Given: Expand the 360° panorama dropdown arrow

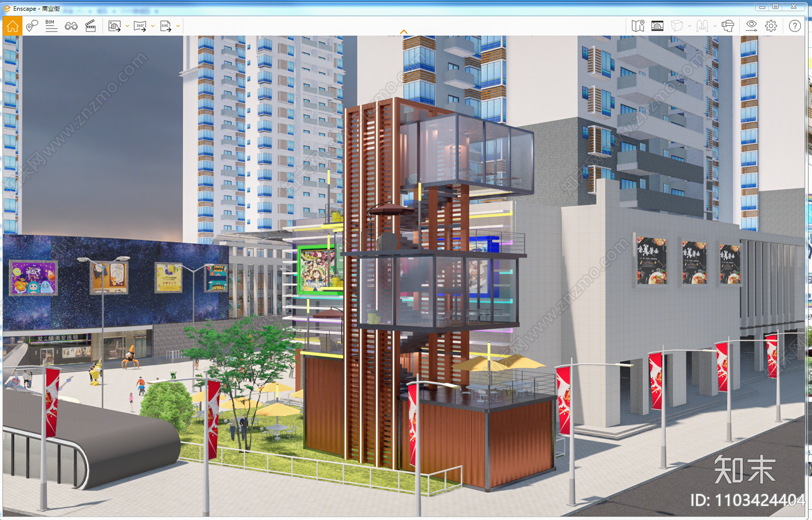Looking at the screenshot, I should click(x=152, y=26).
